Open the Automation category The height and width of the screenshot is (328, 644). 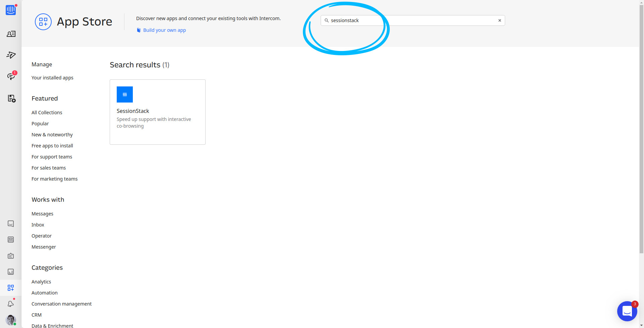[x=45, y=293]
